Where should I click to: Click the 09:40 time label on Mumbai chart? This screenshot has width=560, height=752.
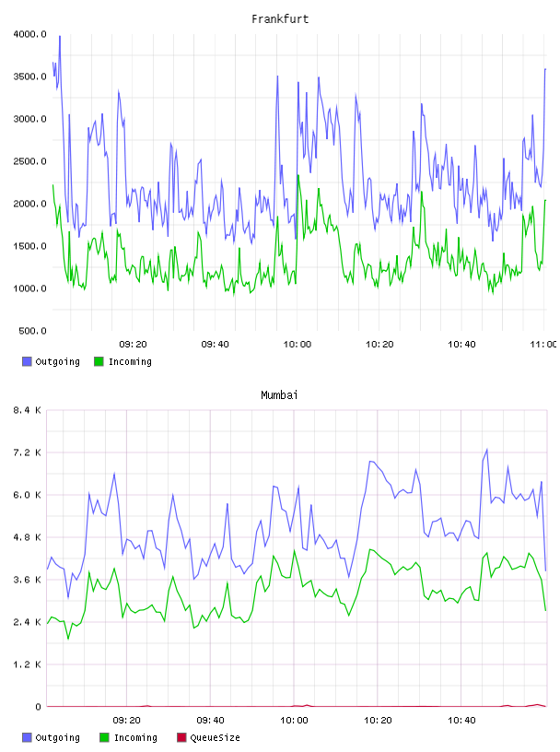tap(210, 721)
